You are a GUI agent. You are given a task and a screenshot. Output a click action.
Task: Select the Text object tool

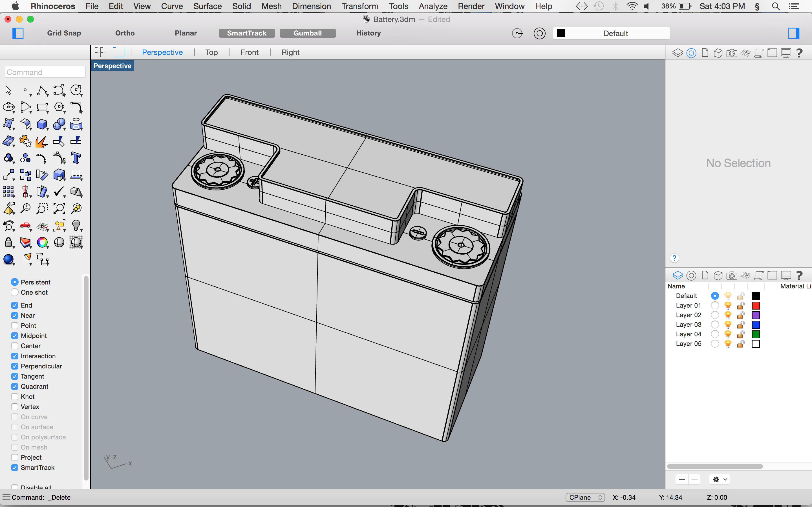click(76, 158)
